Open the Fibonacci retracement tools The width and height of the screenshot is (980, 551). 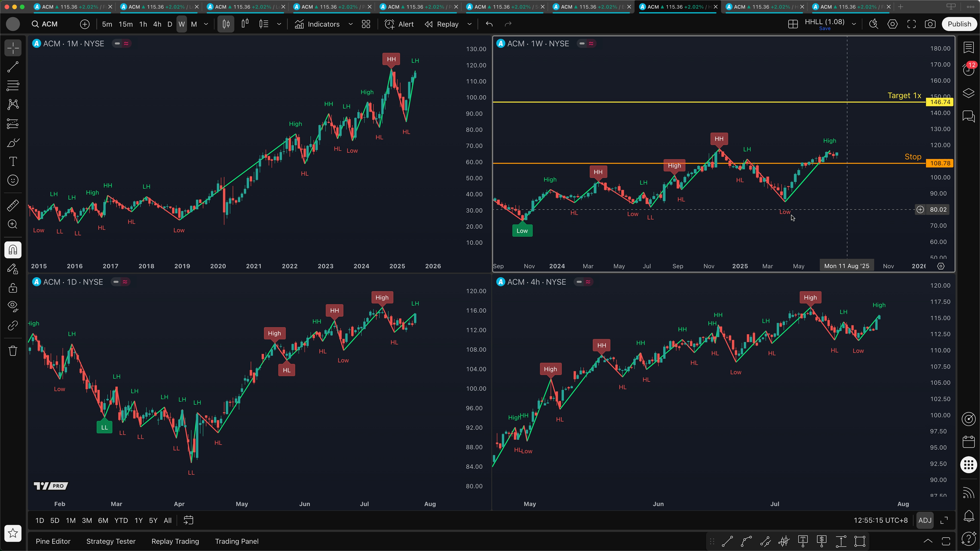click(13, 86)
